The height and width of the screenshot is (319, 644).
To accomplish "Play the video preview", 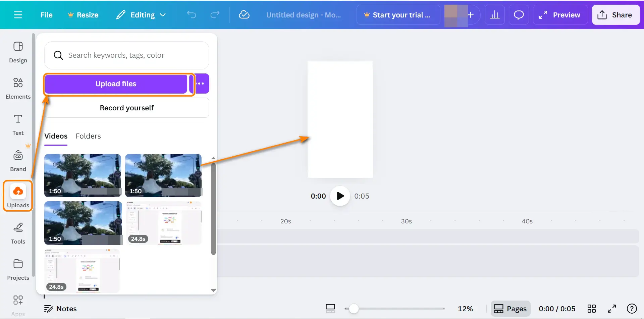I will coord(340,196).
